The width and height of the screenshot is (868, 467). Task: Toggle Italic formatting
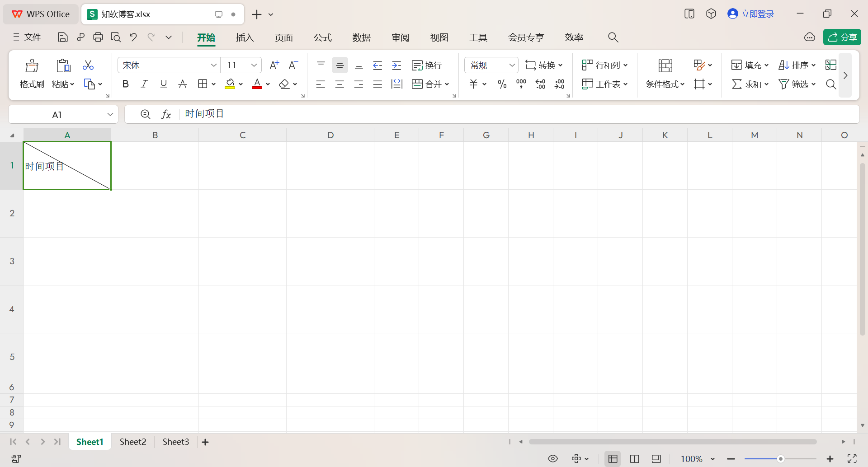click(x=145, y=84)
